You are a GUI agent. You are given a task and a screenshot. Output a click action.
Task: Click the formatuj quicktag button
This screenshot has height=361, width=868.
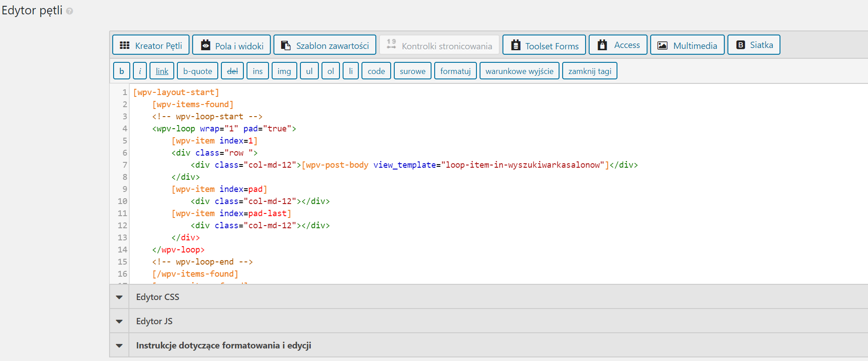click(455, 71)
